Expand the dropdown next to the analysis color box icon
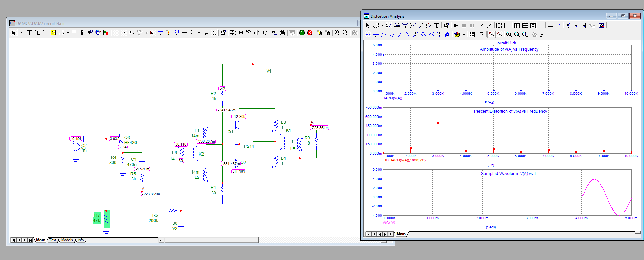Screen dimensions: 644x260 [x=464, y=35]
